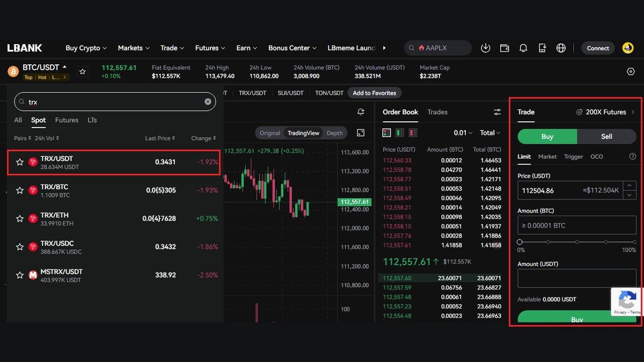
Task: Expand chart to fullscreen
Action: (x=361, y=133)
